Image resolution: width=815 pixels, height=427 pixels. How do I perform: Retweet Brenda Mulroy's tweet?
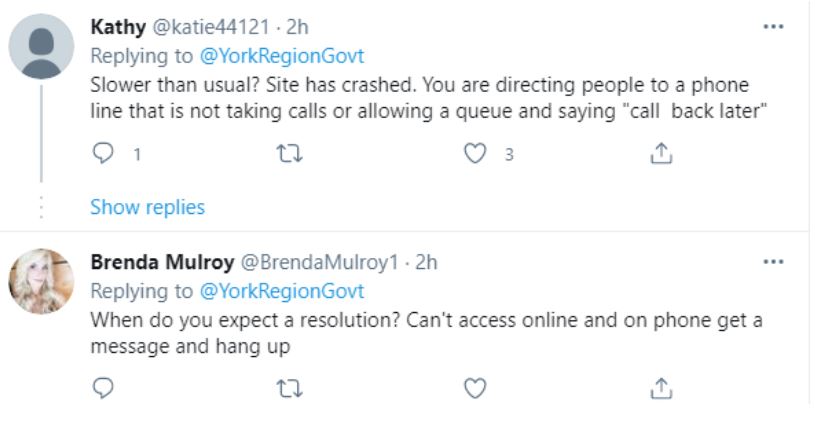pyautogui.click(x=288, y=387)
